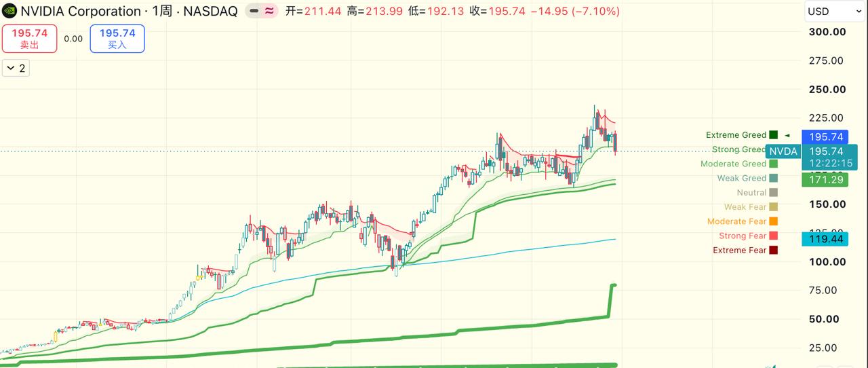Image resolution: width=868 pixels, height=368 pixels.
Task: Click the red 卖出 sell button
Action: pyautogui.click(x=29, y=39)
